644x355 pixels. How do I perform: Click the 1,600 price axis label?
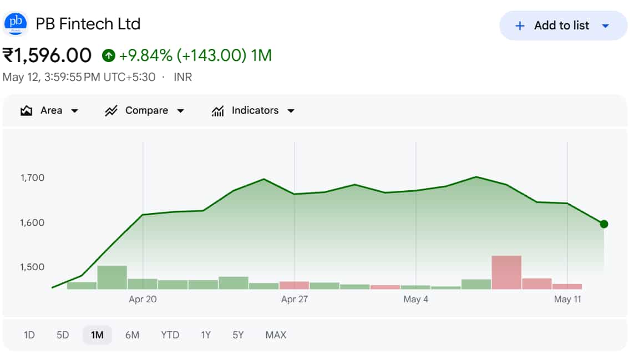click(x=32, y=222)
